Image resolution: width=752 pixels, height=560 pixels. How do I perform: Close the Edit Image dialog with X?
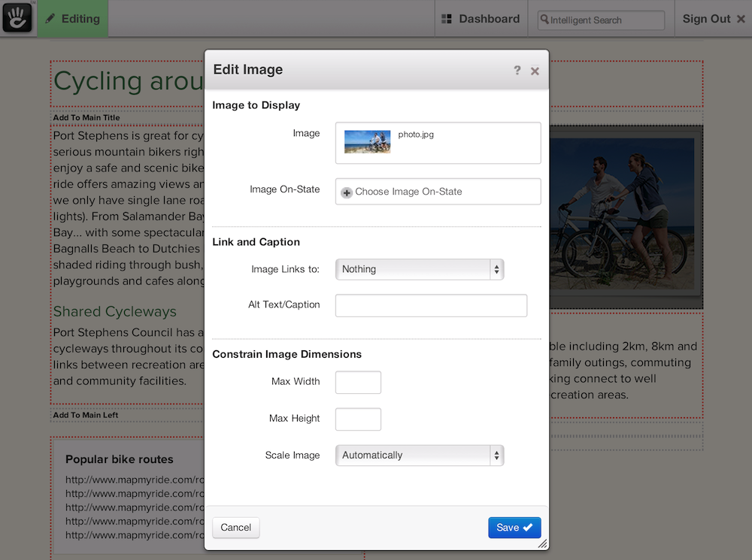tap(535, 71)
